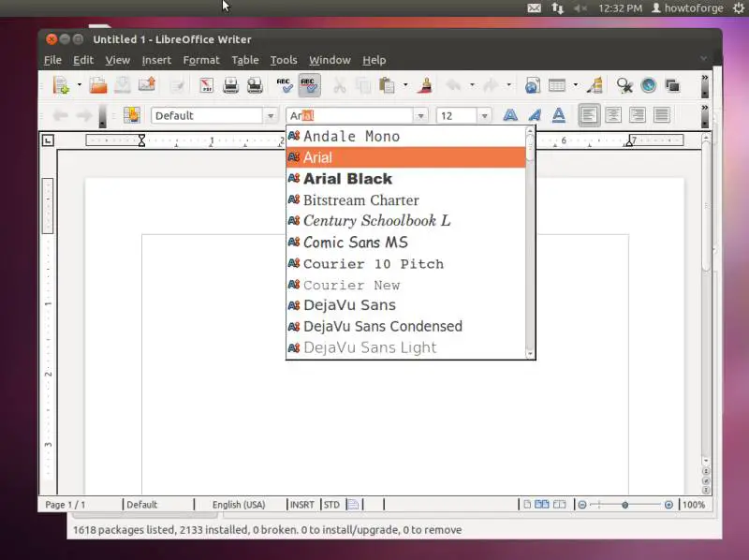Pick Courier New in the font list

(x=405, y=285)
